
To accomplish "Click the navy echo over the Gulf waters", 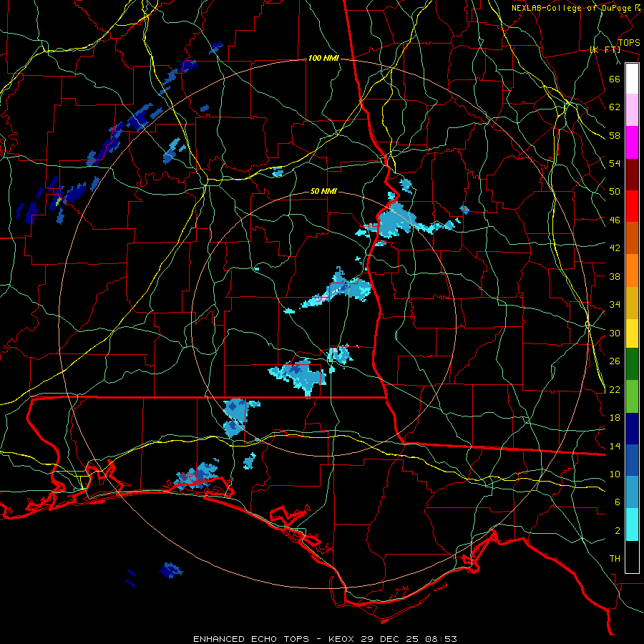I will pos(171,570).
